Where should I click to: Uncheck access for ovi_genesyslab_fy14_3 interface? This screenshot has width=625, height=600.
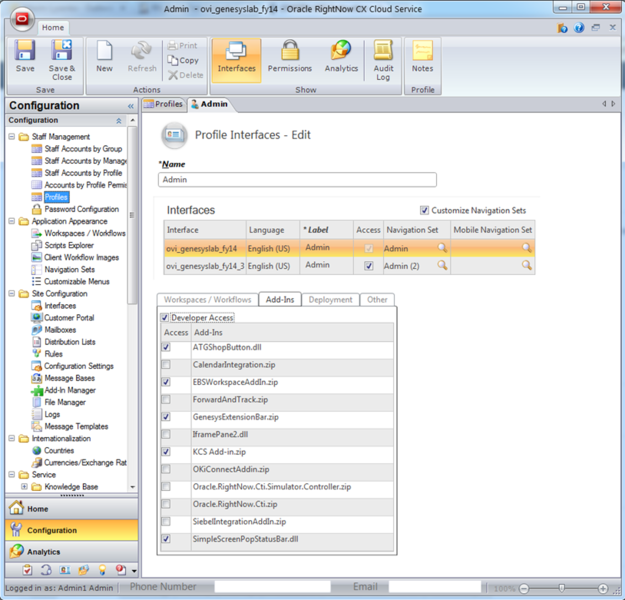[x=369, y=266]
